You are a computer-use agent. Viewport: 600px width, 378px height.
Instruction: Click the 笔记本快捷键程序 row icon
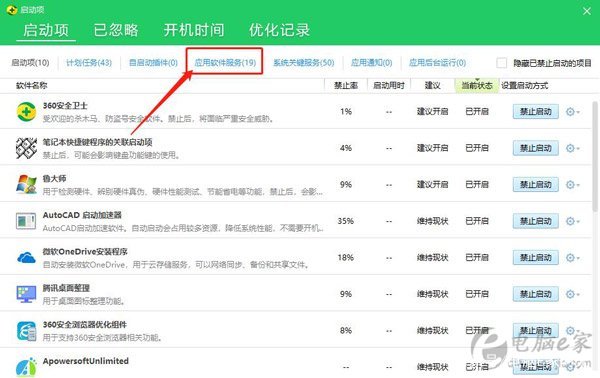[26, 148]
